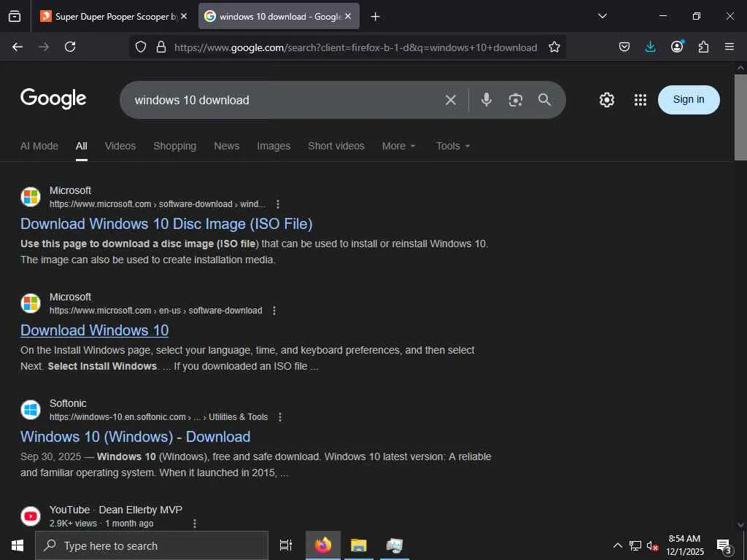Open Shopping results
This screenshot has height=560, width=747.
click(175, 146)
